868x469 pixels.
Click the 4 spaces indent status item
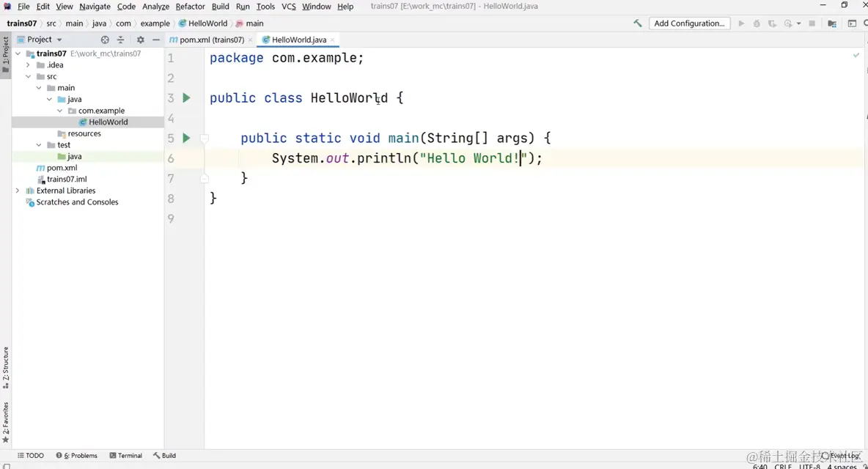click(842, 466)
